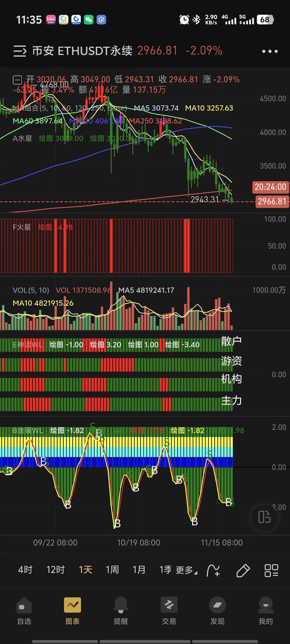Open the bilibili notification icon in status bar
290x644 pixels.
pos(51,20)
